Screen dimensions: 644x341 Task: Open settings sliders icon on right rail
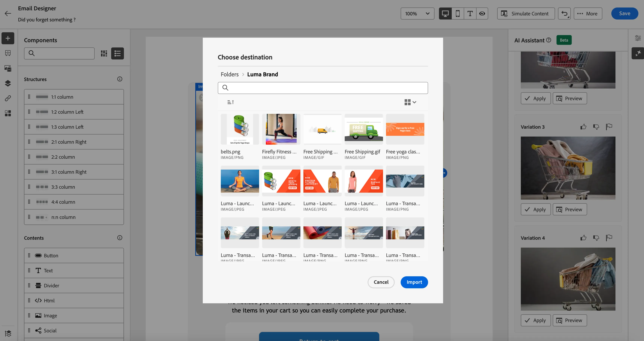638,38
